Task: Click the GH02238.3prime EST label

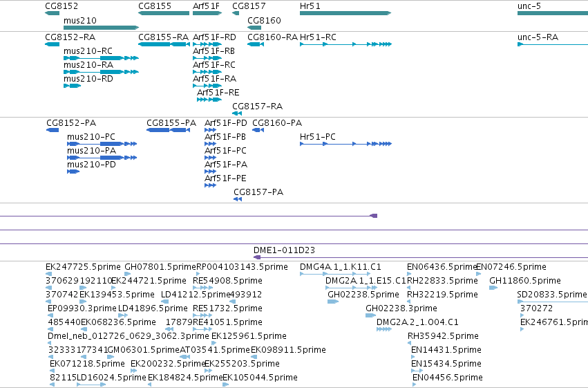Action: pyautogui.click(x=401, y=308)
